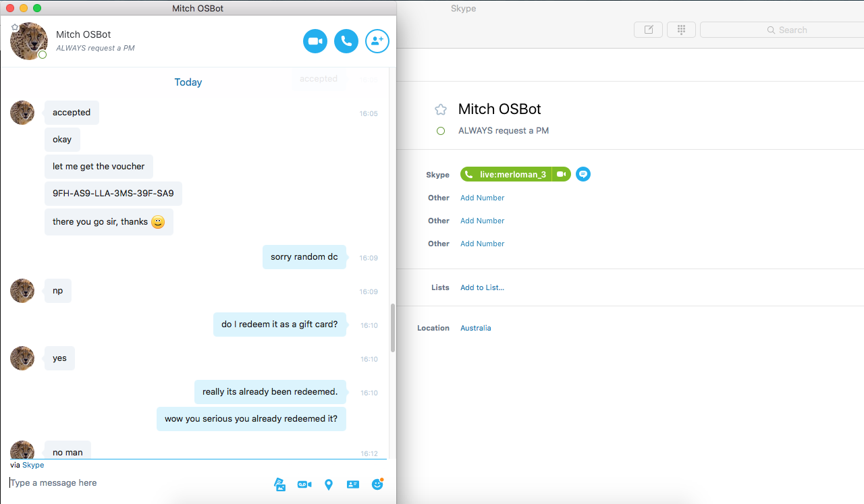Click the 16:05 timestamp

coord(369,113)
